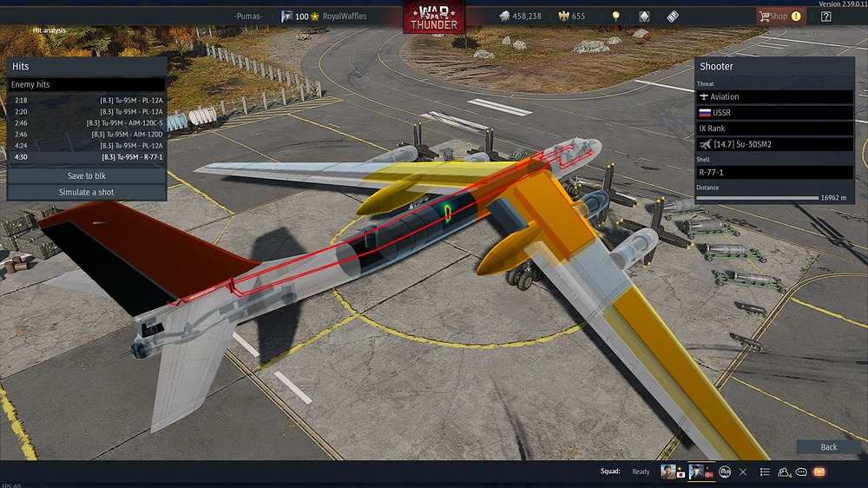Open the orange mail envelope icon

click(x=819, y=472)
